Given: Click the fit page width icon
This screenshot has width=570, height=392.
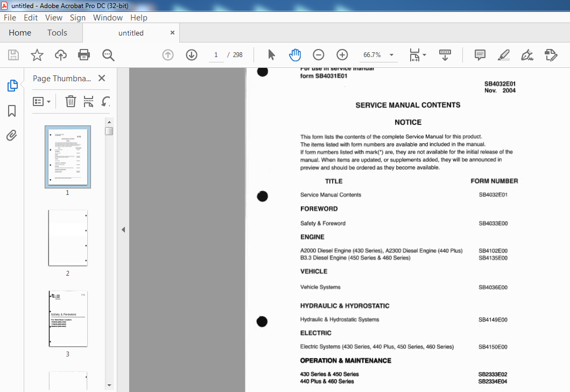Looking at the screenshot, I should point(414,55).
